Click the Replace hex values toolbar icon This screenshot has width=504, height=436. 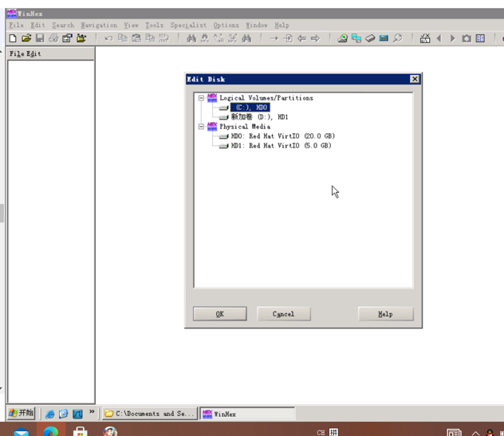coord(232,38)
